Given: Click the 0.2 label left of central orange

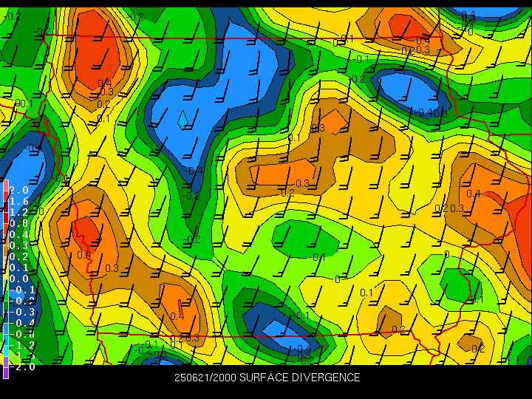Looking at the screenshot, I should pos(287,193).
